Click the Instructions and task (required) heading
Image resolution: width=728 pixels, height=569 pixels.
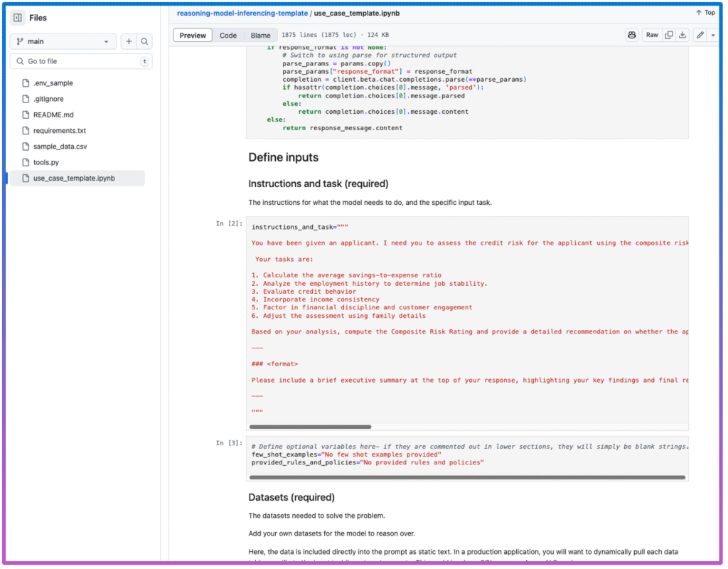[x=318, y=184]
